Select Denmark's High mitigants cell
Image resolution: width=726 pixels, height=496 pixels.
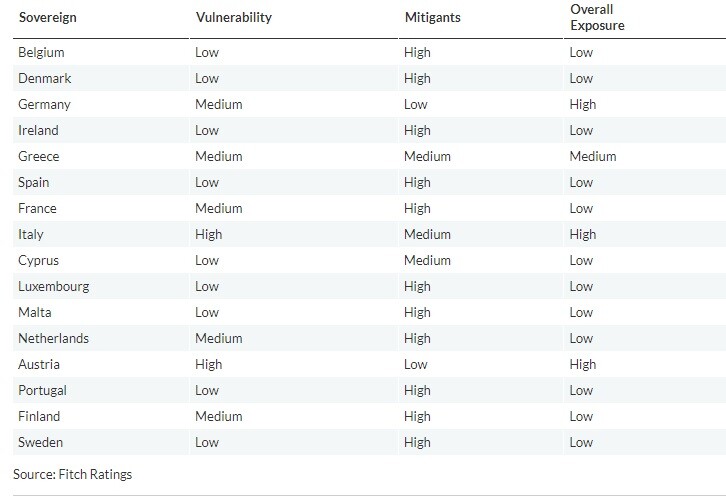417,78
